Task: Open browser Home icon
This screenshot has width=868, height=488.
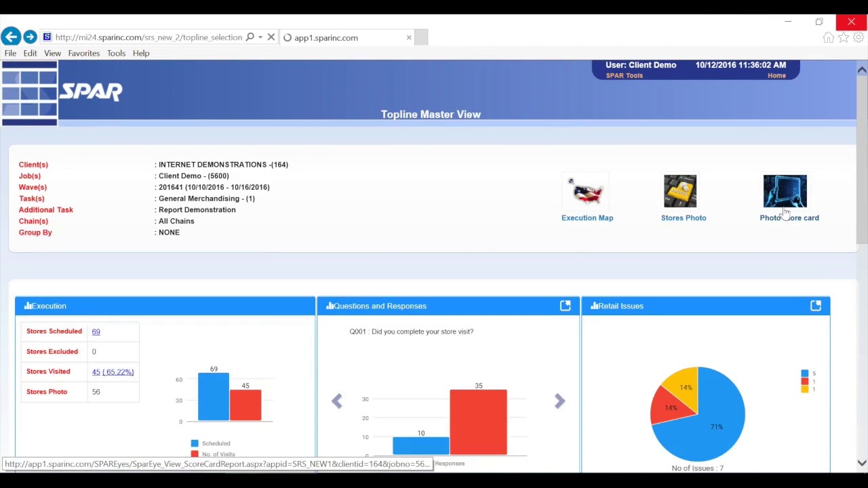Action: click(829, 38)
